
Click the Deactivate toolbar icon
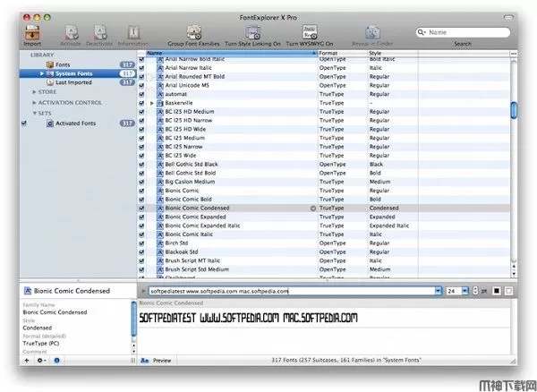(x=100, y=33)
